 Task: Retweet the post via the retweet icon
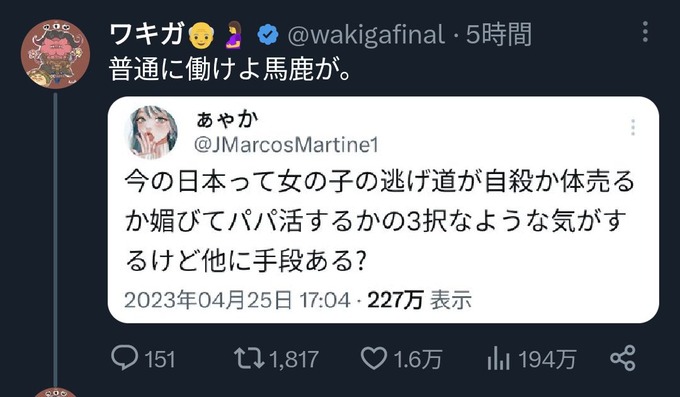(249, 358)
